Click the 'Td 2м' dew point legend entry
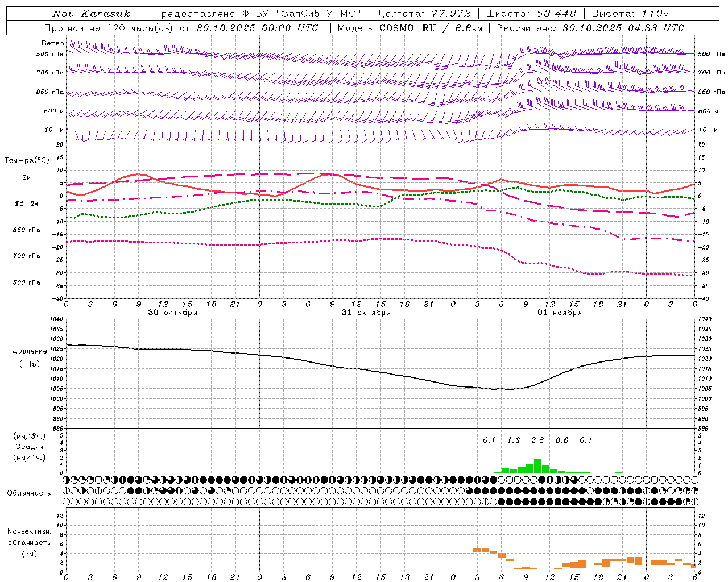Viewport: 728px width, 582px height. click(x=26, y=203)
